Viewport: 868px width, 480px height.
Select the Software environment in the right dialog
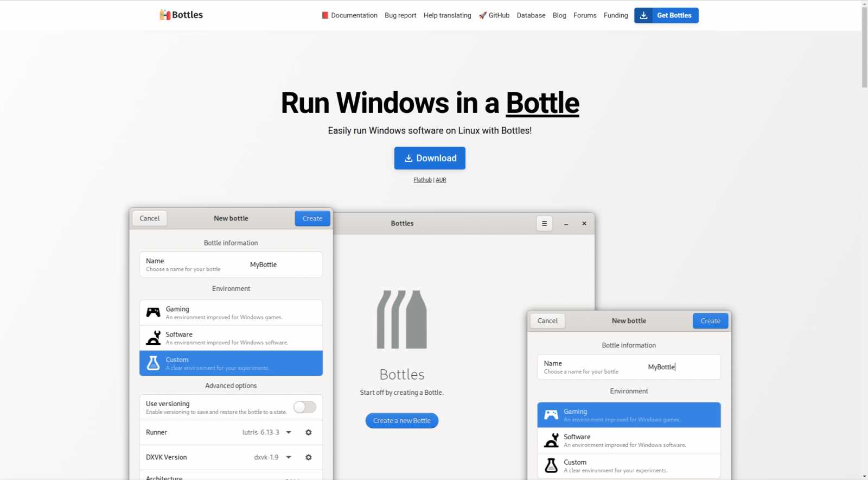click(629, 440)
